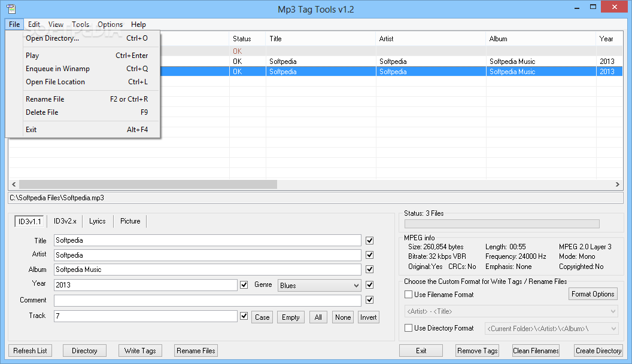The height and width of the screenshot is (364, 632).
Task: Sort by the Year column header
Action: tap(609, 39)
